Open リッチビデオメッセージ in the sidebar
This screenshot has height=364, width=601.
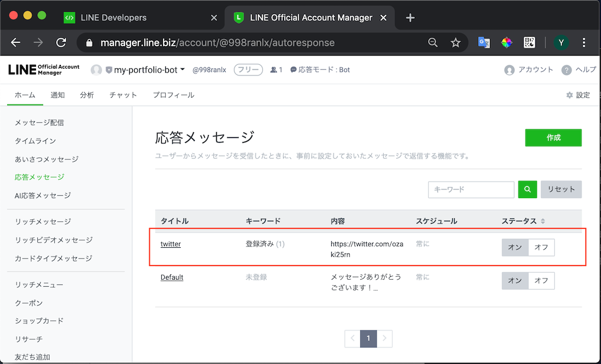tap(54, 240)
